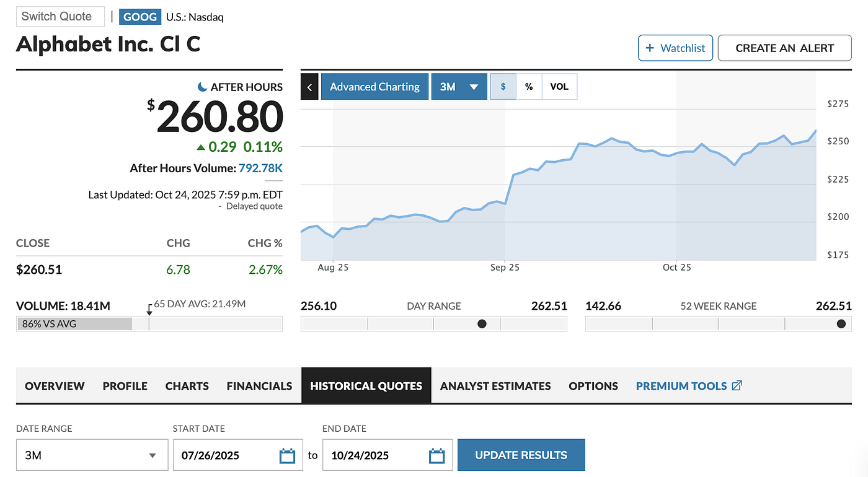
Task: Open the end date calendar picker
Action: (437, 455)
